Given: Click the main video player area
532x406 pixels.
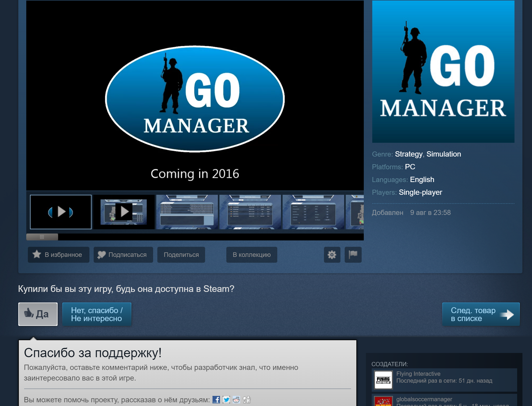Looking at the screenshot, I should click(195, 96).
